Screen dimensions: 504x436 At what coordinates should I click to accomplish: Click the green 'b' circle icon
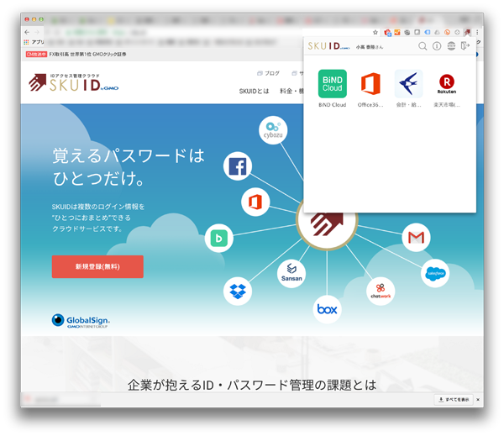click(219, 238)
